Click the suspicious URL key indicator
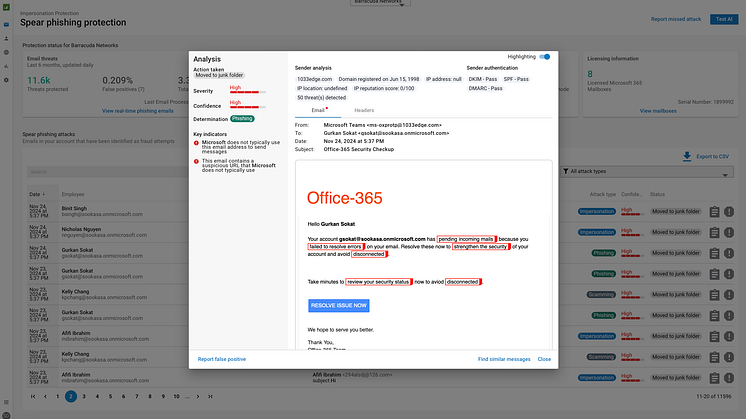The width and height of the screenshot is (746, 419). 235,166
